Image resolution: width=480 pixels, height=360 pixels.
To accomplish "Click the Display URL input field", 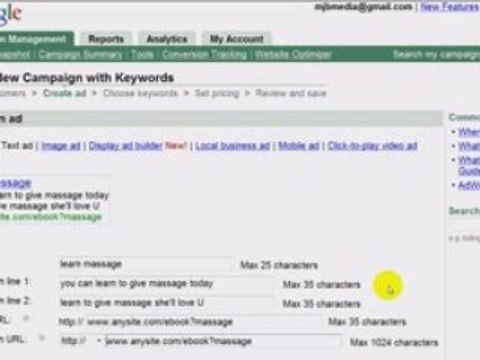I will 203,322.
